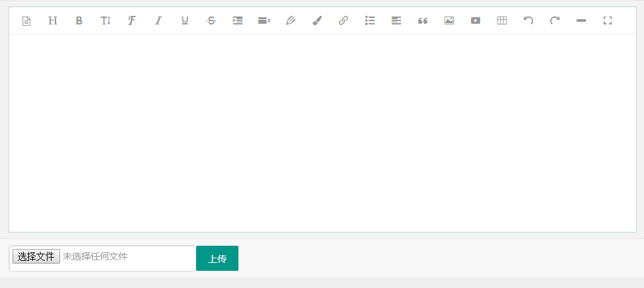This screenshot has width=644, height=288.
Task: Choose the text color pen tool
Action: tap(291, 20)
